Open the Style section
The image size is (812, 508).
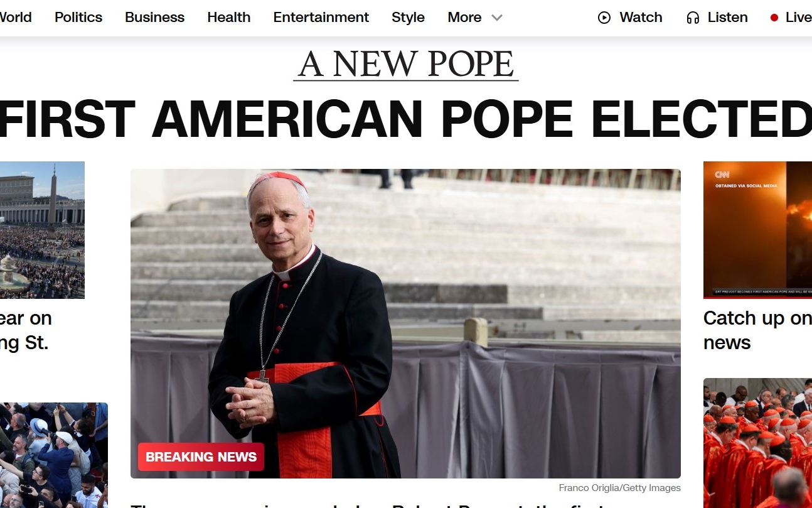point(409,17)
